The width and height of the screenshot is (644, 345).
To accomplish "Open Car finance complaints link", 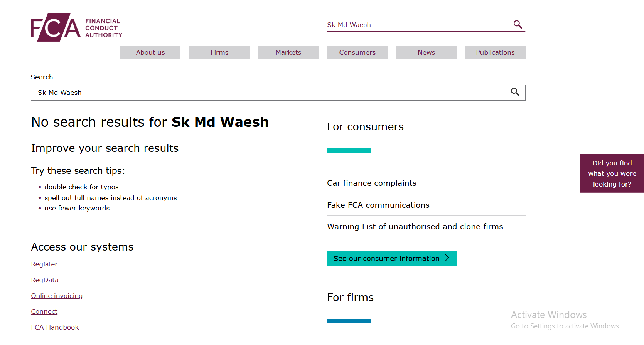I will point(372,183).
